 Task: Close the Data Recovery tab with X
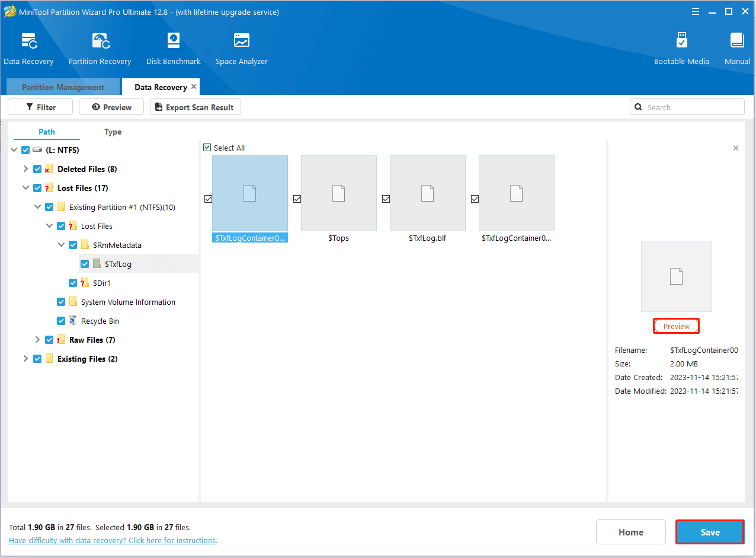click(194, 87)
